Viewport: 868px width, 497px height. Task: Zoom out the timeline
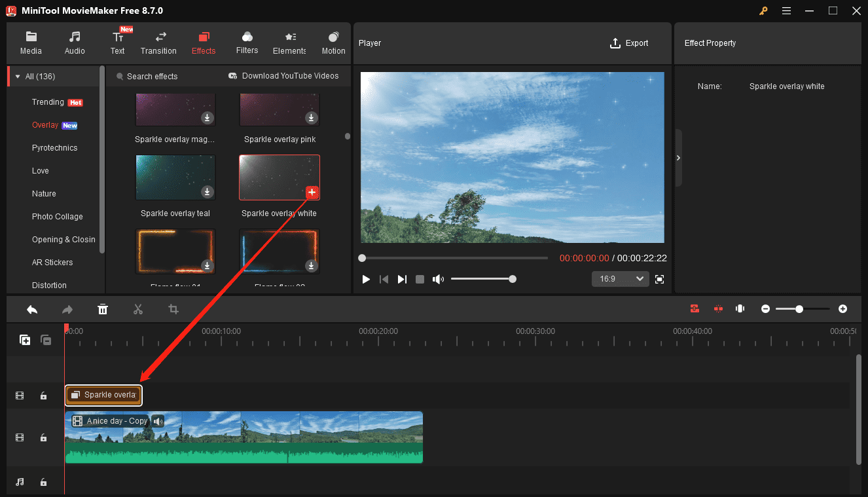tap(765, 308)
